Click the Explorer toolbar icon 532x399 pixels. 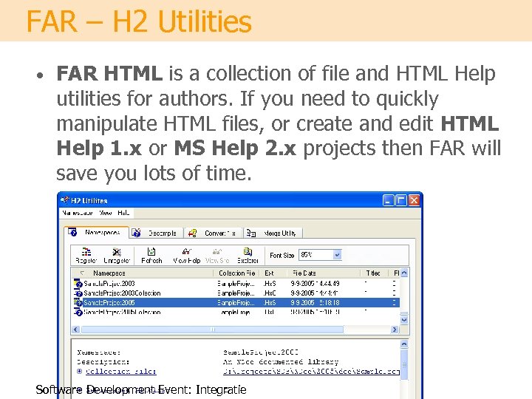[248, 251]
